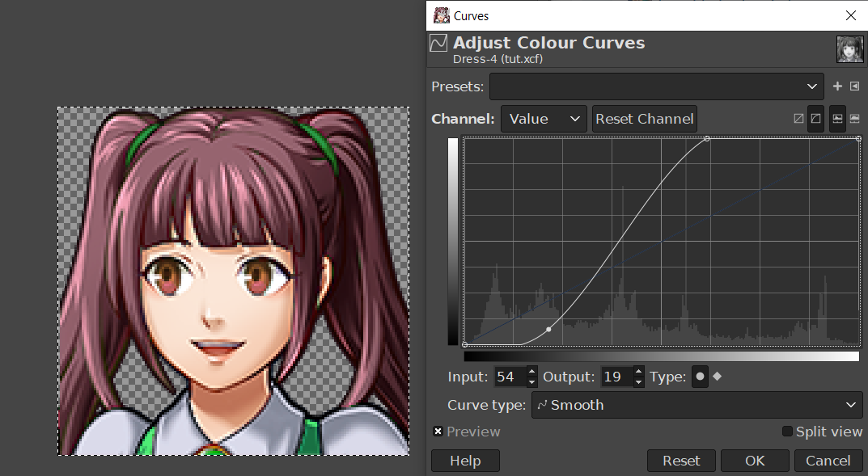Confirm curves with OK button

pyautogui.click(x=755, y=461)
